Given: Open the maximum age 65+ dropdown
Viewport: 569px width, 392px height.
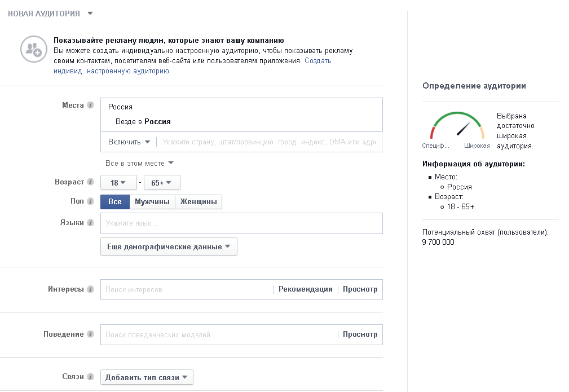Looking at the screenshot, I should [x=161, y=183].
